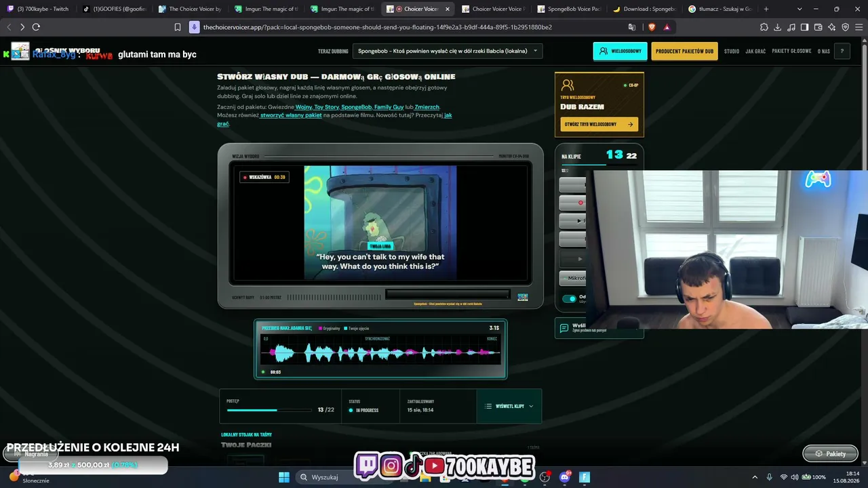Go forward in browser history
The width and height of the screenshot is (868, 488).
click(x=22, y=27)
